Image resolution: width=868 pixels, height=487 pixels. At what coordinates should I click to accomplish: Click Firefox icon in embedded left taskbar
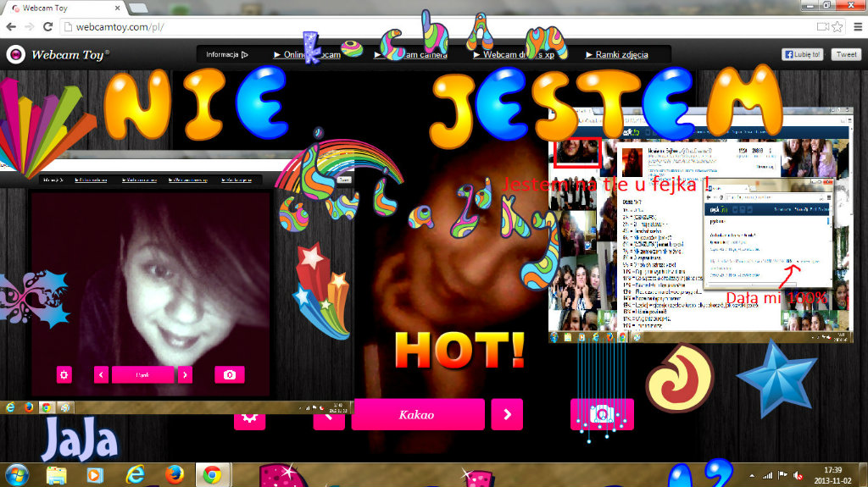29,408
